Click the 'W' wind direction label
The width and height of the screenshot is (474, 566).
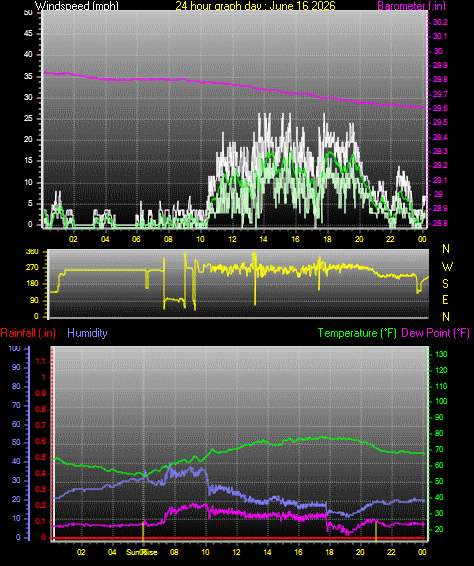(447, 267)
